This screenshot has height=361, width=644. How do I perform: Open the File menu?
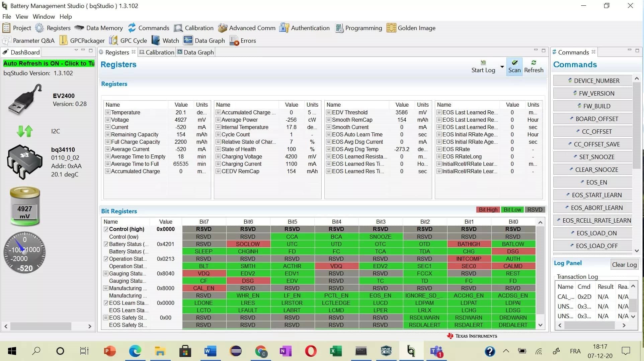pyautogui.click(x=7, y=17)
